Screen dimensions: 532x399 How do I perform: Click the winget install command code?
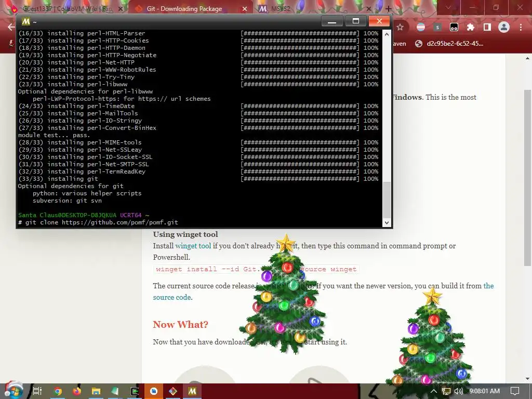click(256, 269)
